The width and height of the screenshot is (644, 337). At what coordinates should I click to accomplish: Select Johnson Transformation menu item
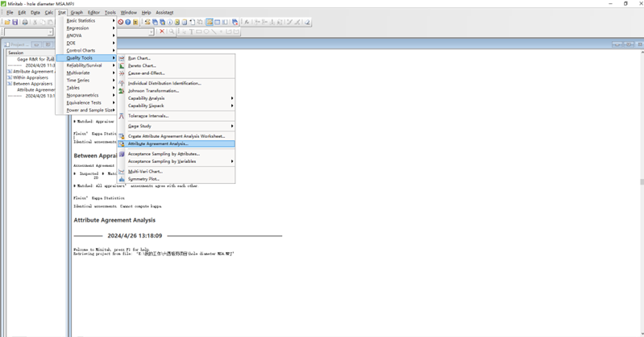[177, 91]
